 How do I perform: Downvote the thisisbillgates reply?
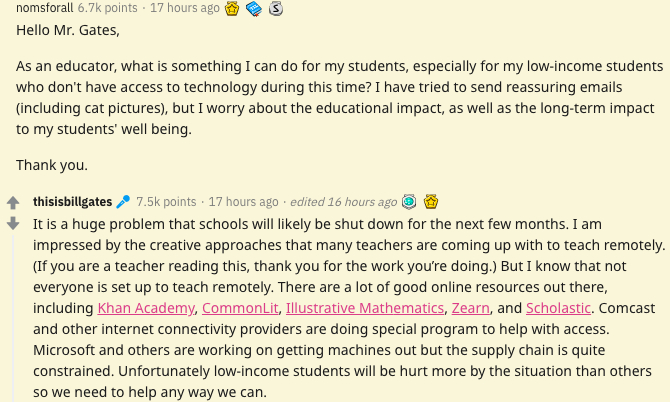click(13, 222)
